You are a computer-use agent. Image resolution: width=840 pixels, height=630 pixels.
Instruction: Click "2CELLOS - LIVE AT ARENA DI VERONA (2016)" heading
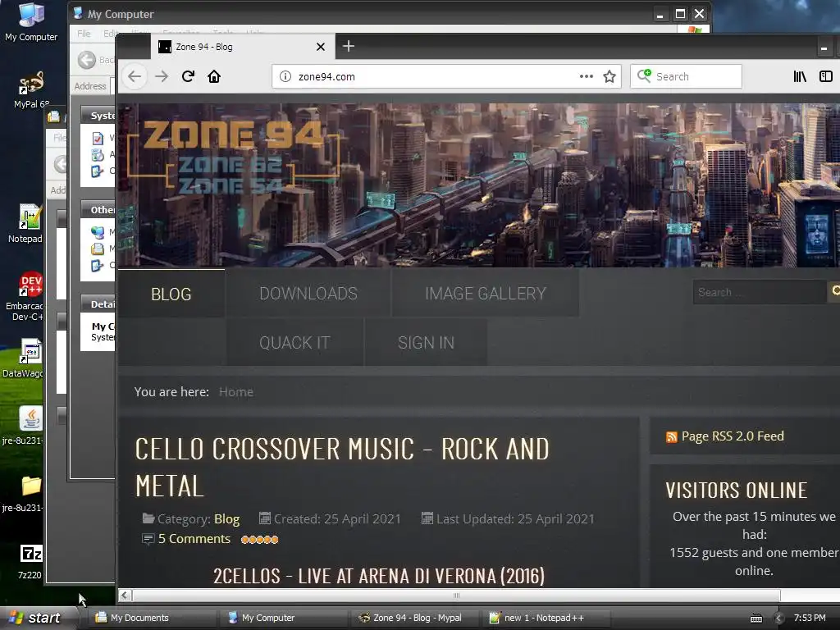tap(379, 576)
